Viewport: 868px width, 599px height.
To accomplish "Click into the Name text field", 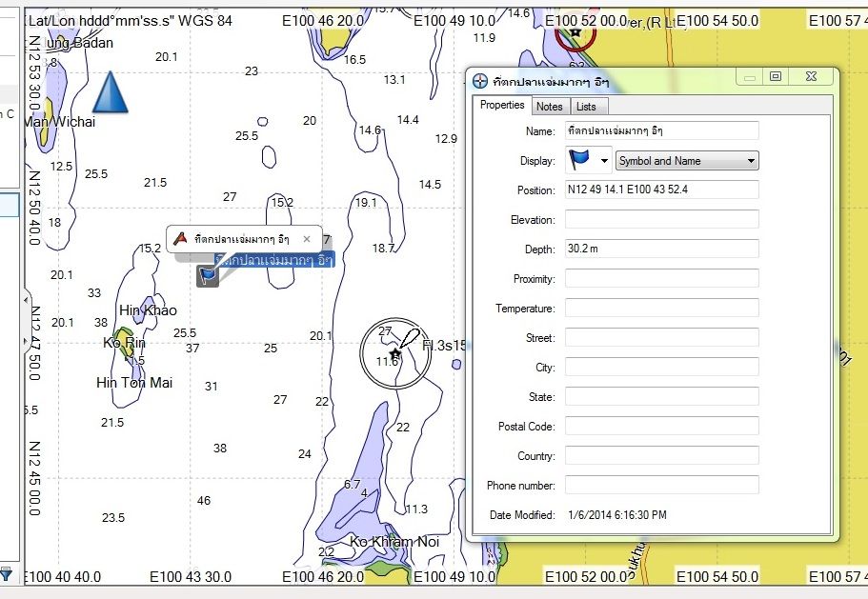I will (x=661, y=130).
